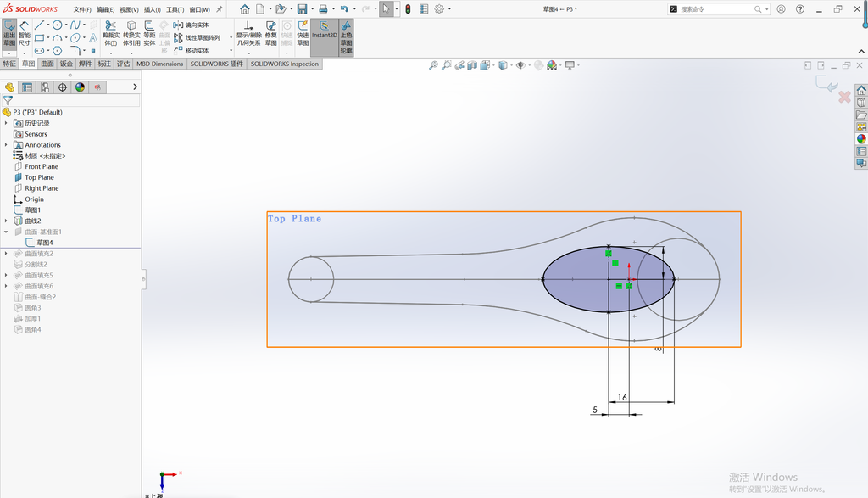This screenshot has width=868, height=498.
Task: Open the dropdown arrow beside Save icon
Action: [312, 9]
